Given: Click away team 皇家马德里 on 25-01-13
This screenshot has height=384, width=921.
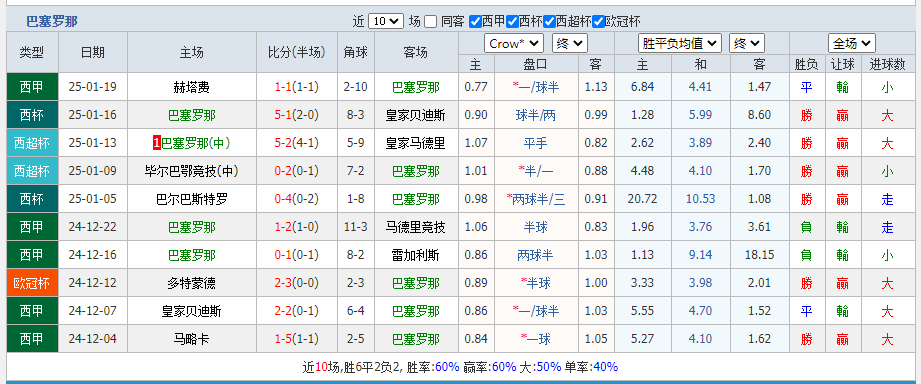Looking at the screenshot, I should pos(415,143).
